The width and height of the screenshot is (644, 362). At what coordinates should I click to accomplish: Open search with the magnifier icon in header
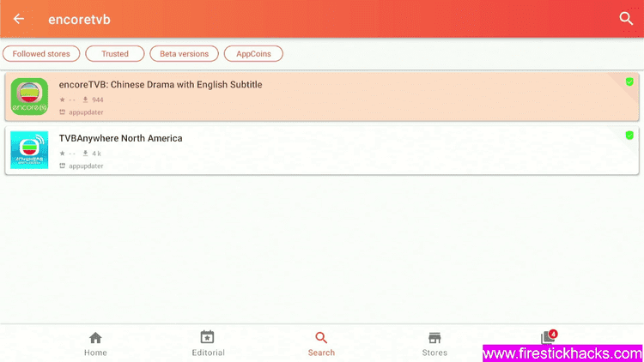click(x=626, y=19)
